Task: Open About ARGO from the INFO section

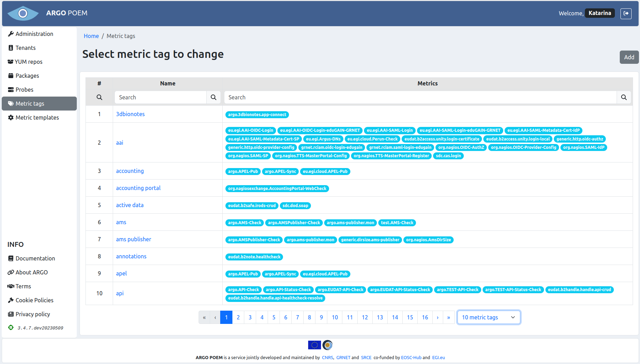Action: pyautogui.click(x=31, y=272)
